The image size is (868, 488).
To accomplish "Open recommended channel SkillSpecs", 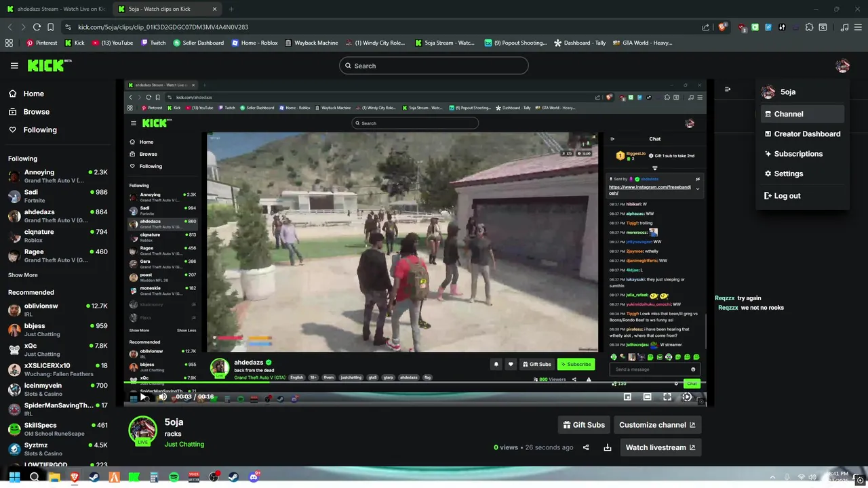I will pos(58,429).
